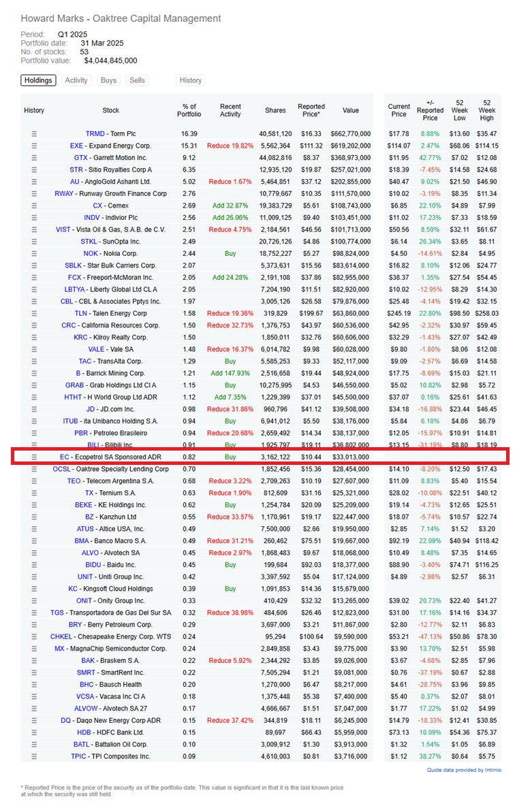Open history icon for VIST row
The image size is (515, 812).
pos(34,229)
